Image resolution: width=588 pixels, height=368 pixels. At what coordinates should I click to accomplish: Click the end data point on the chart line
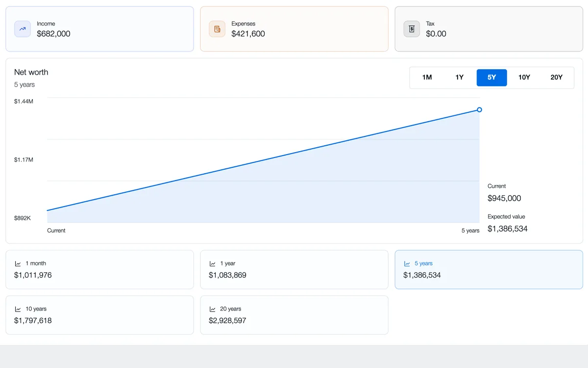click(479, 109)
